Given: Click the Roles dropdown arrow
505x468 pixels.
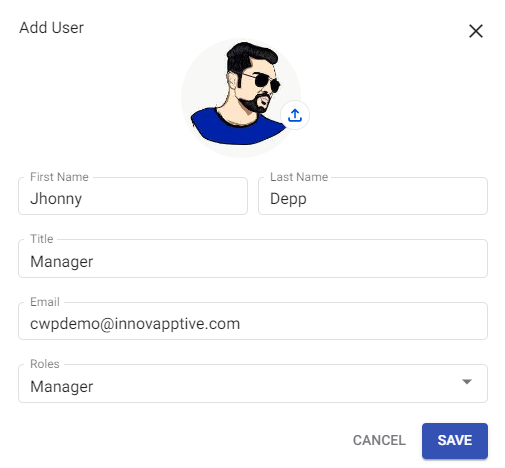Looking at the screenshot, I should pyautogui.click(x=467, y=382).
